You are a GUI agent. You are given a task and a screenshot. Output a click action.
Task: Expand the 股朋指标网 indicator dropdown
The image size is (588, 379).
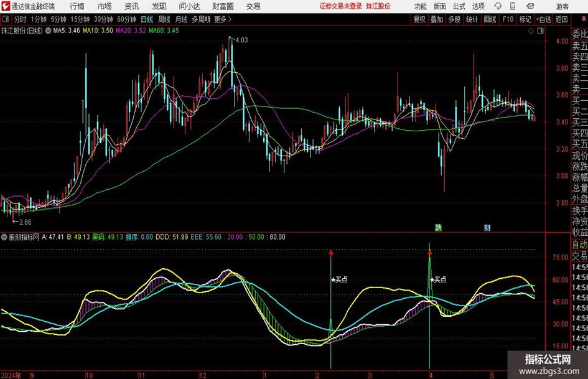click(x=4, y=237)
